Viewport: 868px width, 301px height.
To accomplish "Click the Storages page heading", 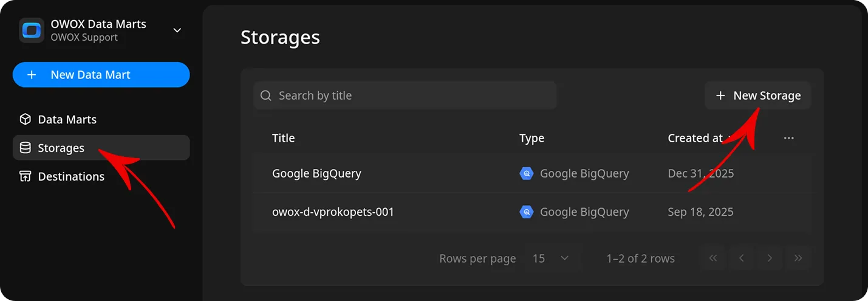I will [280, 37].
